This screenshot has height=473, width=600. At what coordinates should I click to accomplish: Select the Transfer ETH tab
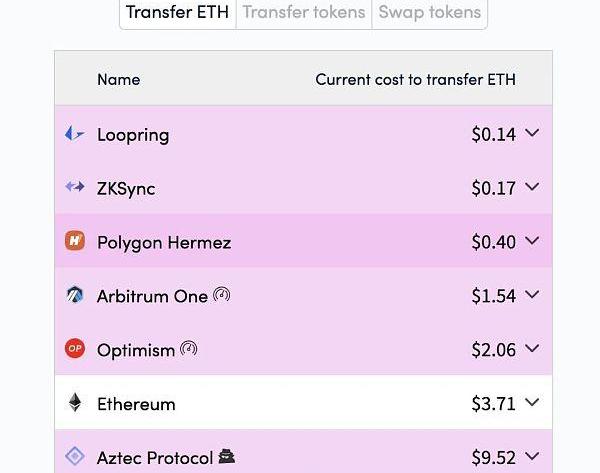[x=178, y=12]
